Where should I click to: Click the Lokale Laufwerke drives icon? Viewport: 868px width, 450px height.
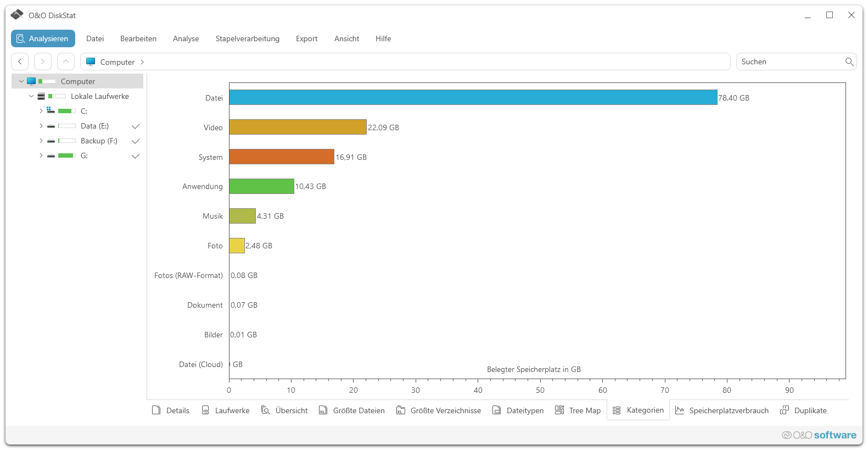point(41,96)
